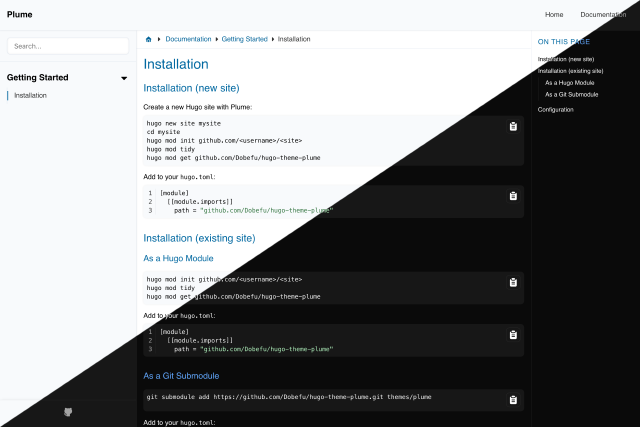Click the Getting Started breadcrumb link
The image size is (640, 427).
coord(244,39)
